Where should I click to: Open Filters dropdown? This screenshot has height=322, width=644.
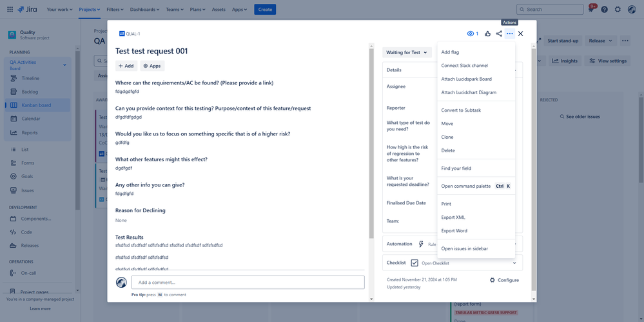(115, 9)
